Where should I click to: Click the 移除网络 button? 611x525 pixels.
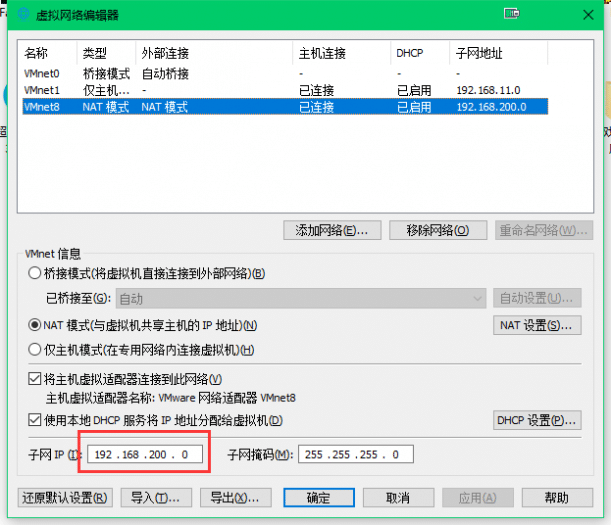click(x=438, y=230)
